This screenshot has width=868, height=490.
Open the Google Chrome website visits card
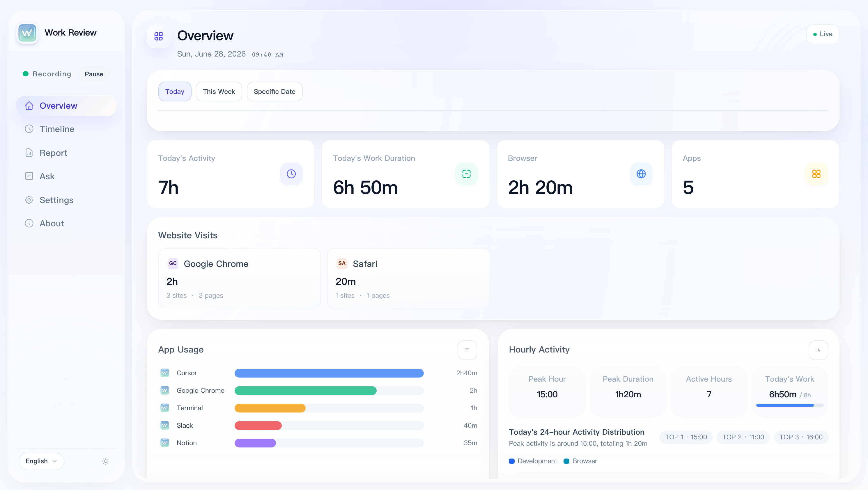coord(239,278)
